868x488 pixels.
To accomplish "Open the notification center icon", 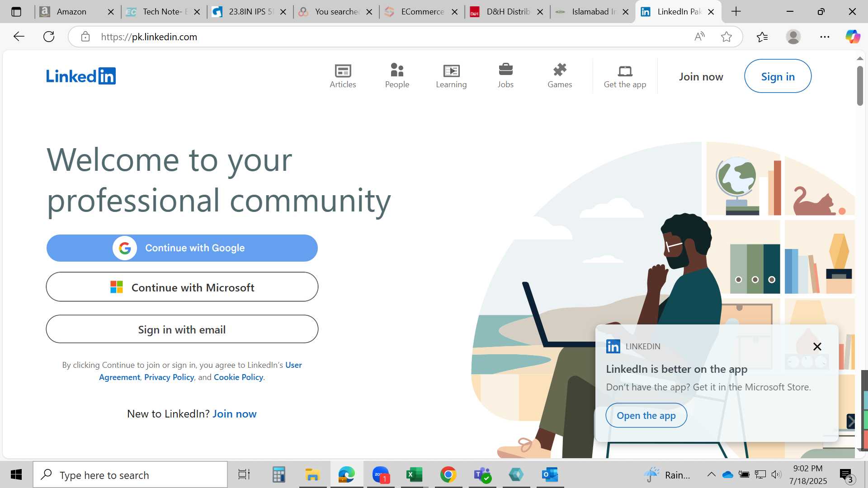I will click(847, 475).
